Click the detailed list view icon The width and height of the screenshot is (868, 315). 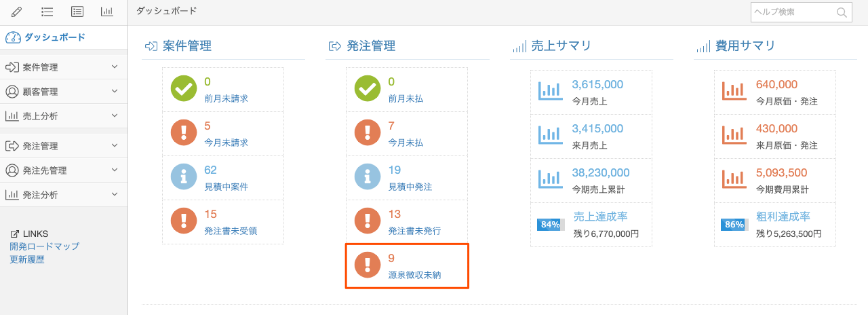tap(77, 12)
